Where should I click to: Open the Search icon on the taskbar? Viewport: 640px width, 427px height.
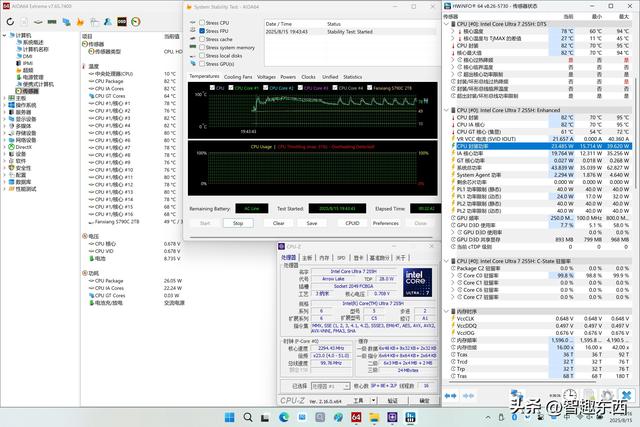pyautogui.click(x=248, y=417)
